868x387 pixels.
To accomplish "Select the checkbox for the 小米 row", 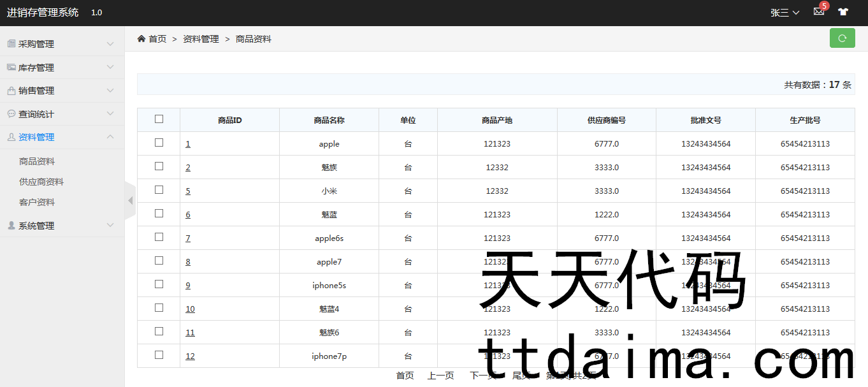I will coord(159,190).
